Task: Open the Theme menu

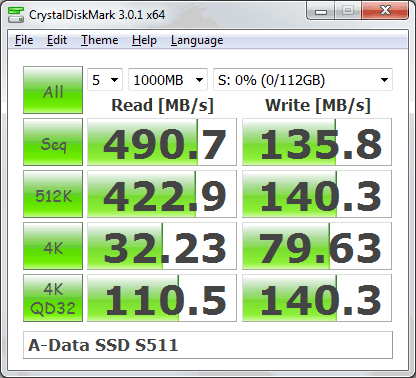Action: click(x=99, y=40)
